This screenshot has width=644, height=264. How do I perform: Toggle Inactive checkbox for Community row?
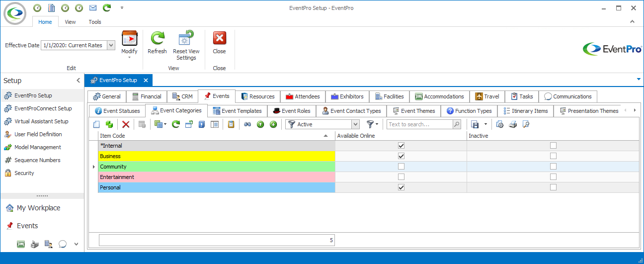553,167
